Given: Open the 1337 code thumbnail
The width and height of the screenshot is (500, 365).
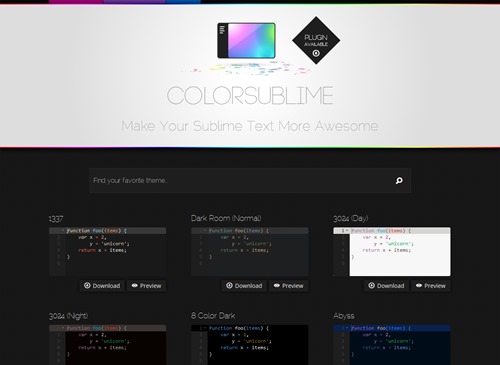Looking at the screenshot, I should 108,252.
